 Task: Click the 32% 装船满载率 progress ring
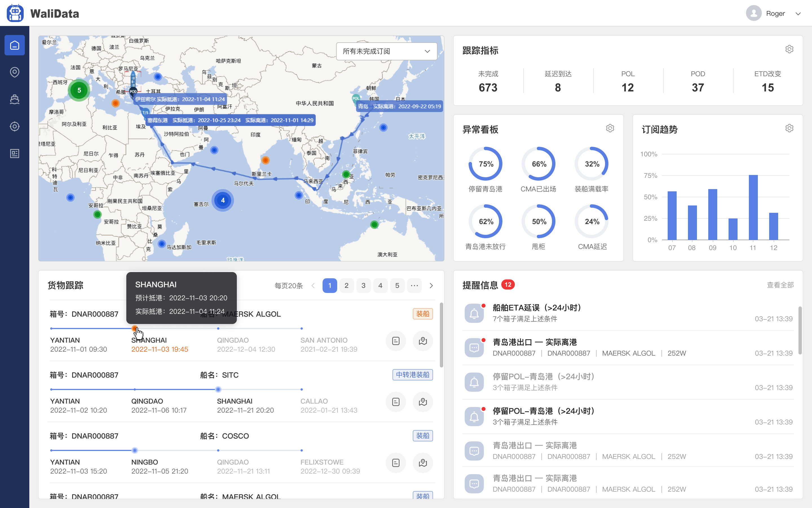[592, 164]
